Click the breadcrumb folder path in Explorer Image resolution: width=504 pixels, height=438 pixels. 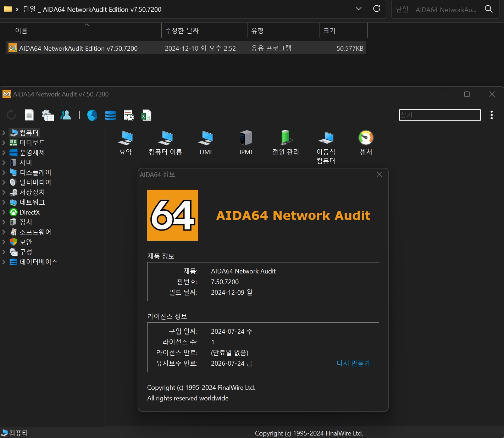(x=92, y=9)
